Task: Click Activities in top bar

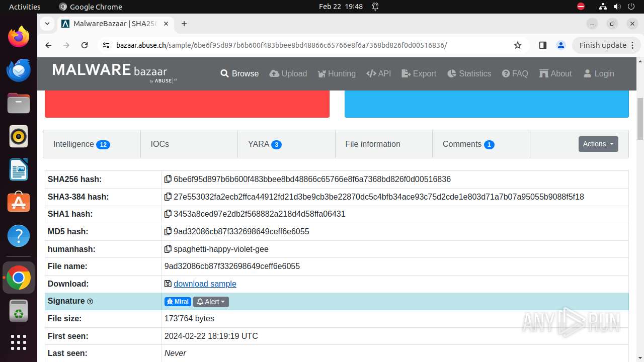Action: click(25, 7)
